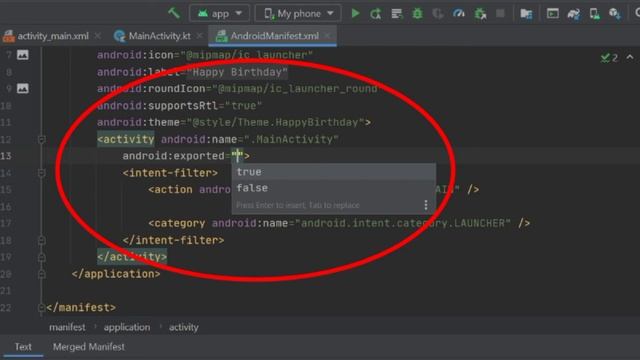Click the android:supportsRtl="true" line

click(179, 106)
